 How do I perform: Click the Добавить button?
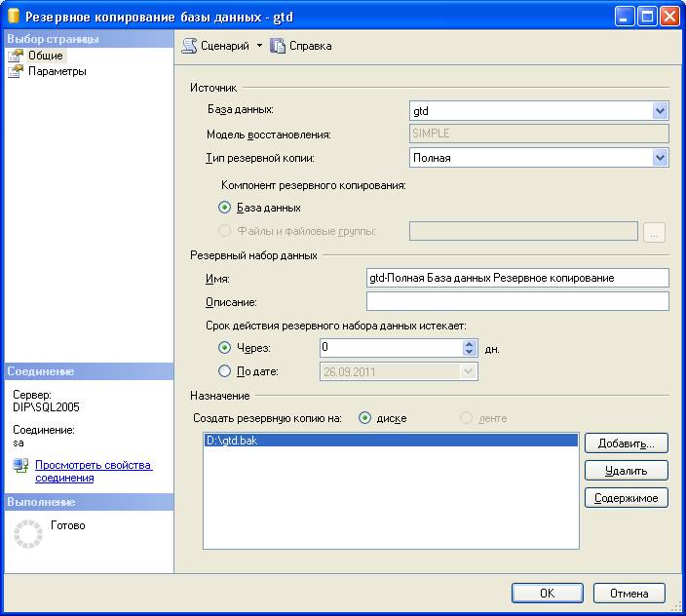(x=626, y=443)
